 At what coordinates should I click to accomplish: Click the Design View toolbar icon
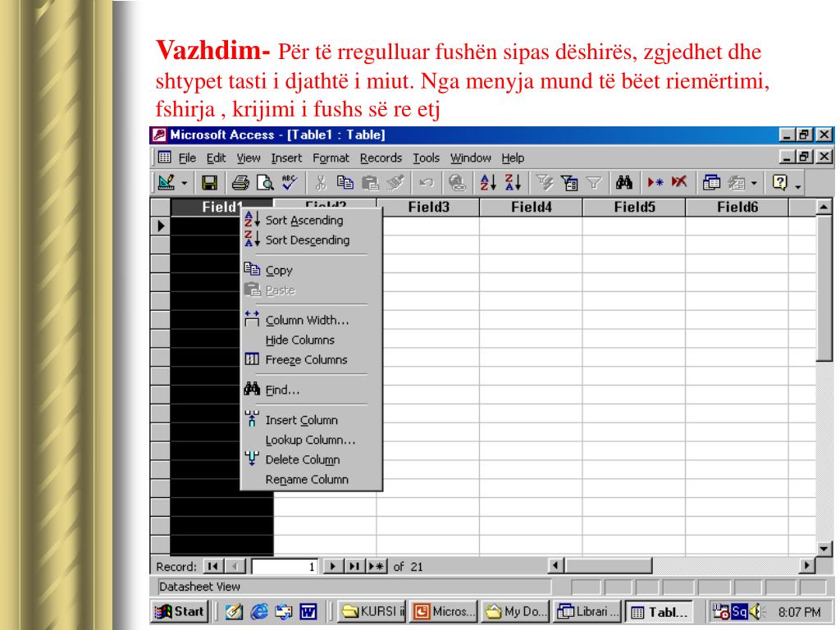click(166, 183)
